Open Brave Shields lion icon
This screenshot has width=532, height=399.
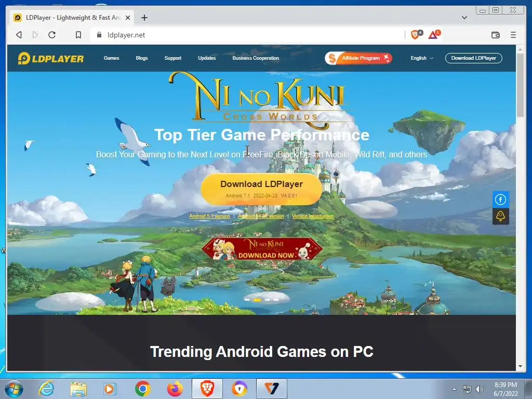click(416, 34)
